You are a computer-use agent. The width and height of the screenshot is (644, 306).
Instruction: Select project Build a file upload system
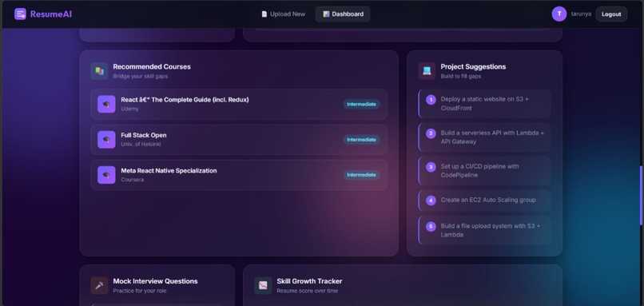click(485, 230)
